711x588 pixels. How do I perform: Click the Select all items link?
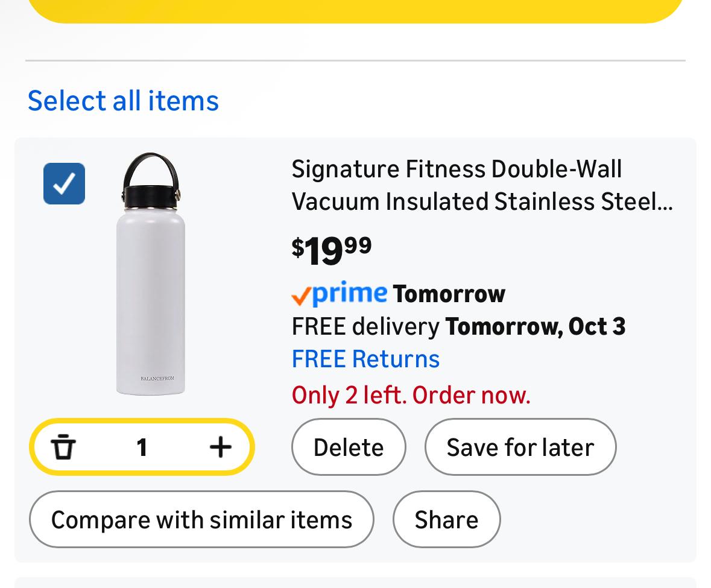(123, 100)
